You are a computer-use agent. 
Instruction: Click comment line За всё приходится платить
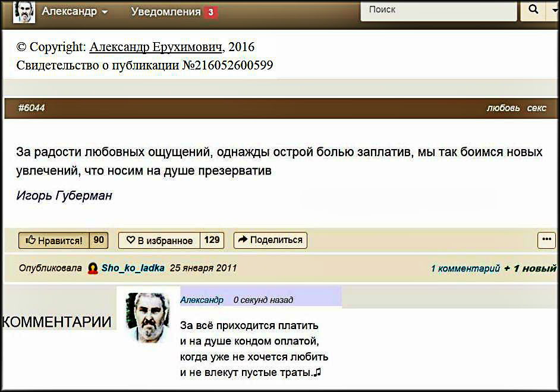[x=249, y=325]
